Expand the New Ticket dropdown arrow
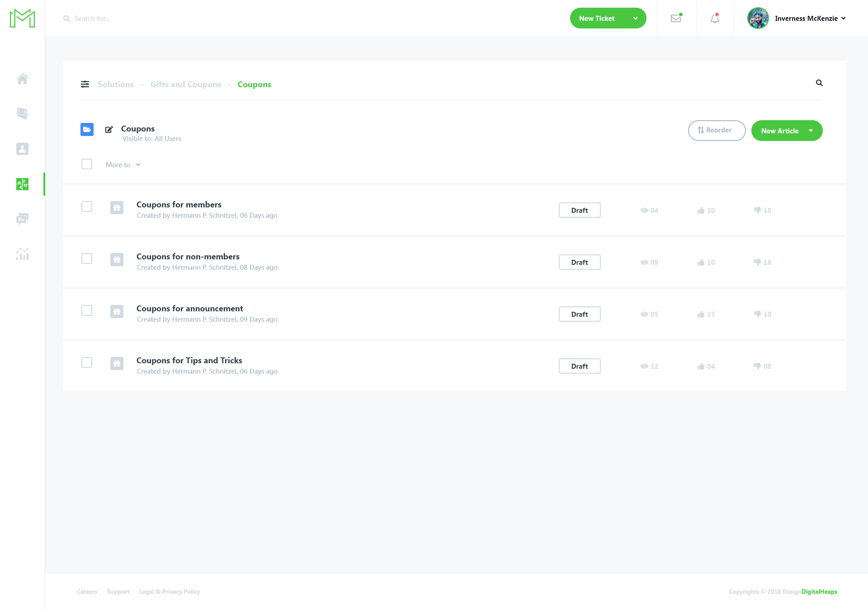The height and width of the screenshot is (610, 868). (x=635, y=18)
